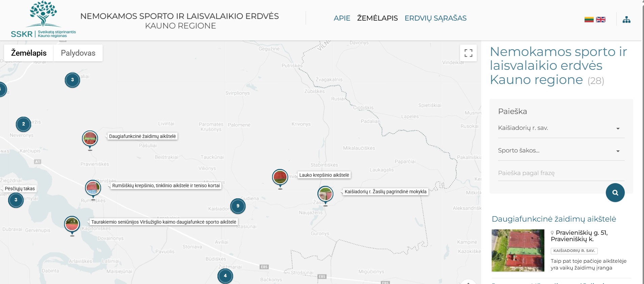Open the Kaišiadorių r. Zaslių mokykla pin
644x284 pixels.
(325, 194)
